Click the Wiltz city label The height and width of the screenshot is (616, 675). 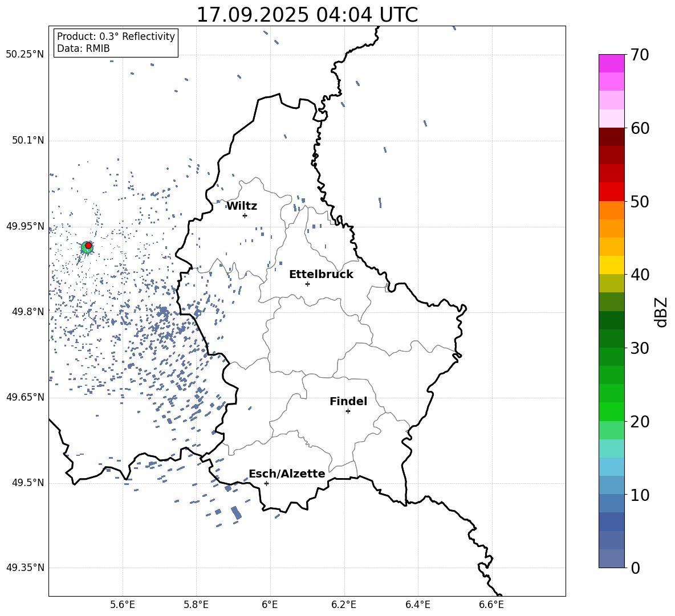point(242,206)
